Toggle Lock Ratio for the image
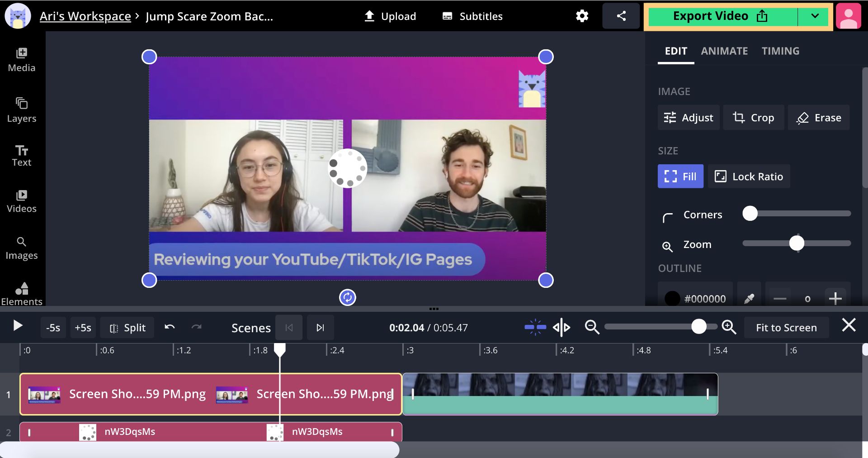 point(749,176)
